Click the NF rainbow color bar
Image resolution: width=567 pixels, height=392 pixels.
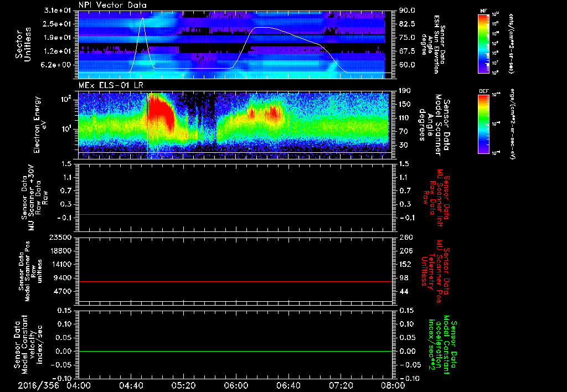click(484, 44)
